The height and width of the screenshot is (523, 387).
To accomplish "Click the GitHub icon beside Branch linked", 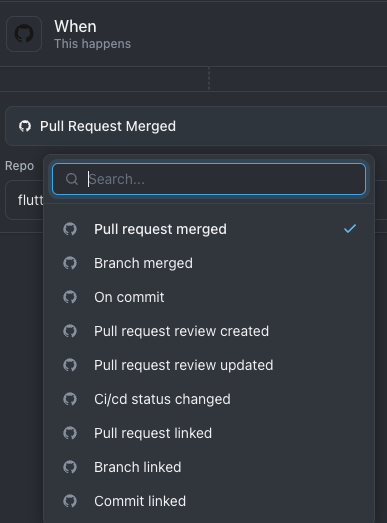I will point(70,467).
